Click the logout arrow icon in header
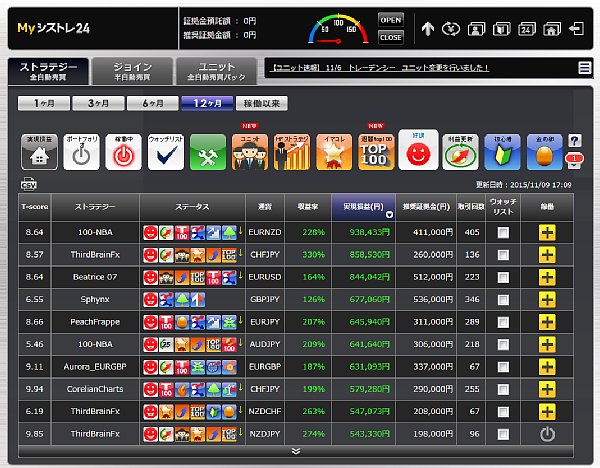Screen dimensions: 600x468 click(x=575, y=29)
